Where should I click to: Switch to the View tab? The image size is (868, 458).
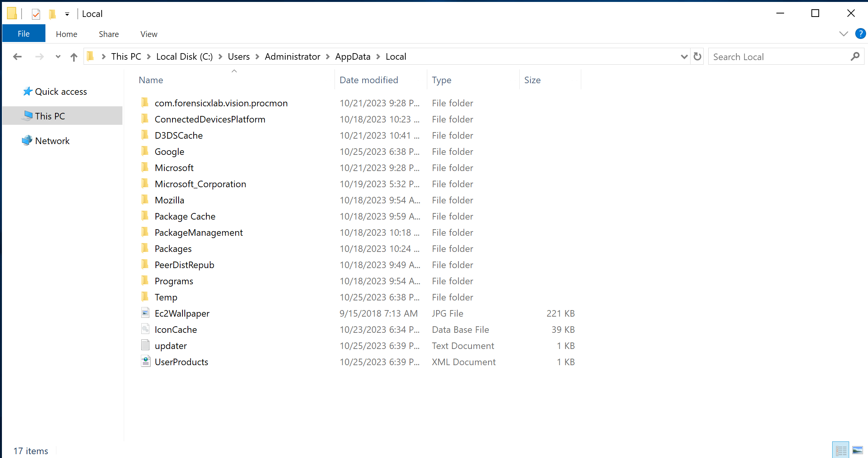pos(149,34)
